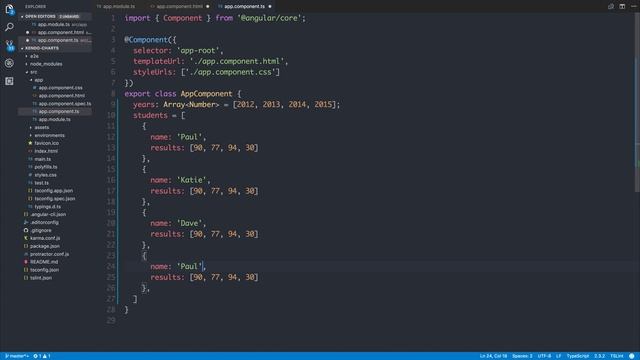Open main.ts in the file tree
Image resolution: width=640 pixels, height=360 pixels.
pos(42,159)
